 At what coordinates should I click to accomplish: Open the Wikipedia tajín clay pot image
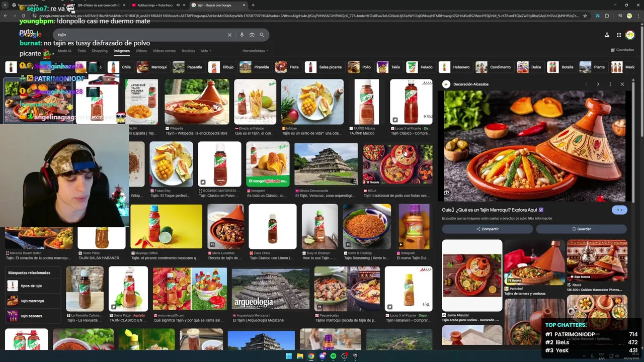pyautogui.click(x=197, y=102)
